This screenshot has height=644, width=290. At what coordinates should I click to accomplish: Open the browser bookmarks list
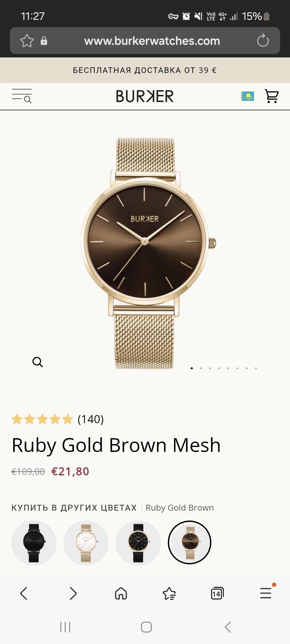[x=169, y=593]
